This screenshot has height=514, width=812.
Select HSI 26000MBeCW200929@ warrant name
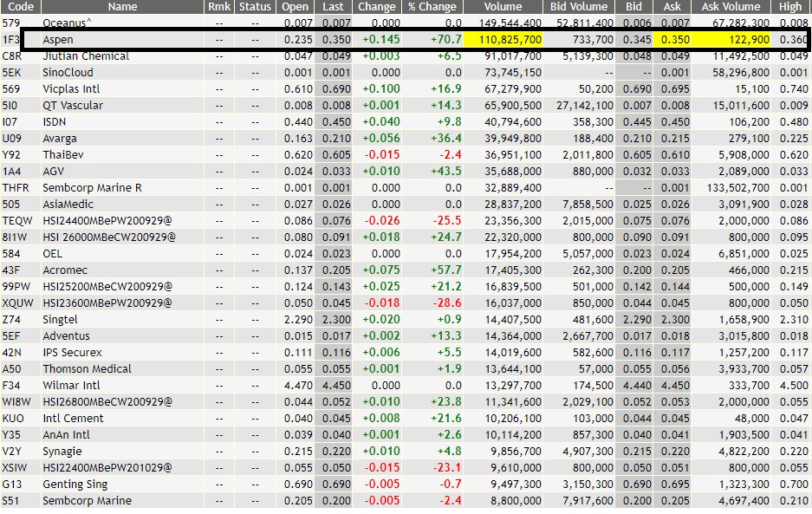[108, 237]
